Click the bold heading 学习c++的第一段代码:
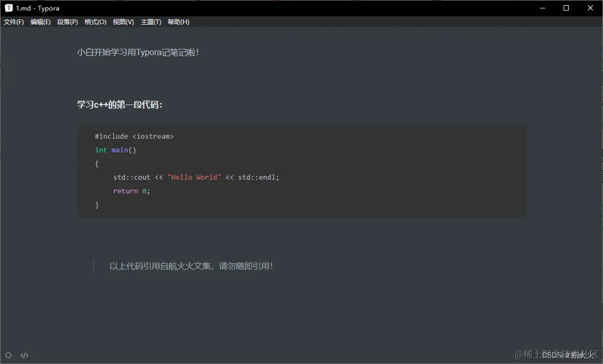Viewport: 603px width, 364px height. (119, 105)
